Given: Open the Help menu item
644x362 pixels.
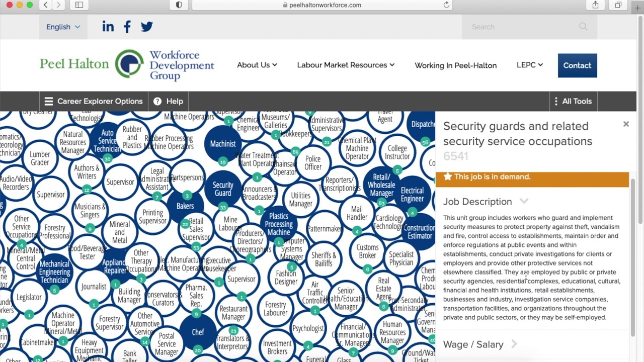Looking at the screenshot, I should (168, 101).
